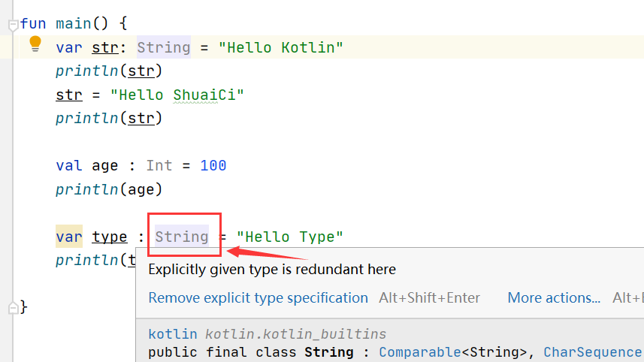Click the main function name
Viewport: 644px width, 362px height.
click(74, 24)
